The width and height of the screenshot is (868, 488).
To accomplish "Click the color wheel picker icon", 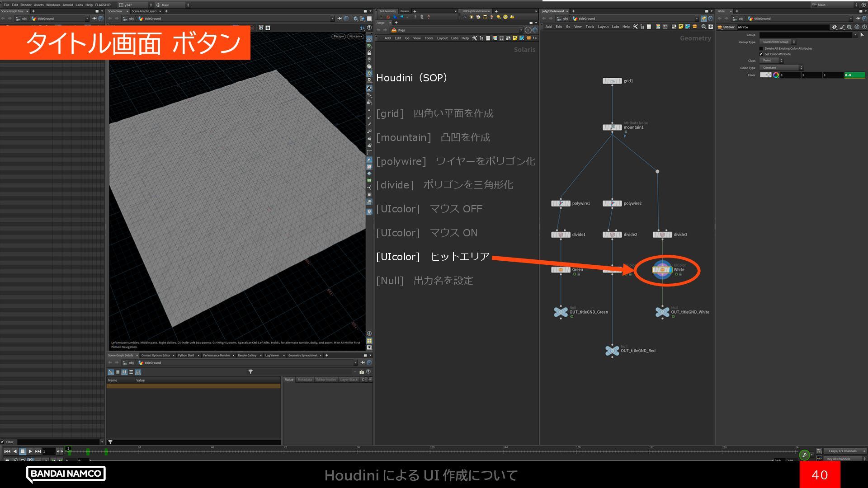I will tap(776, 75).
